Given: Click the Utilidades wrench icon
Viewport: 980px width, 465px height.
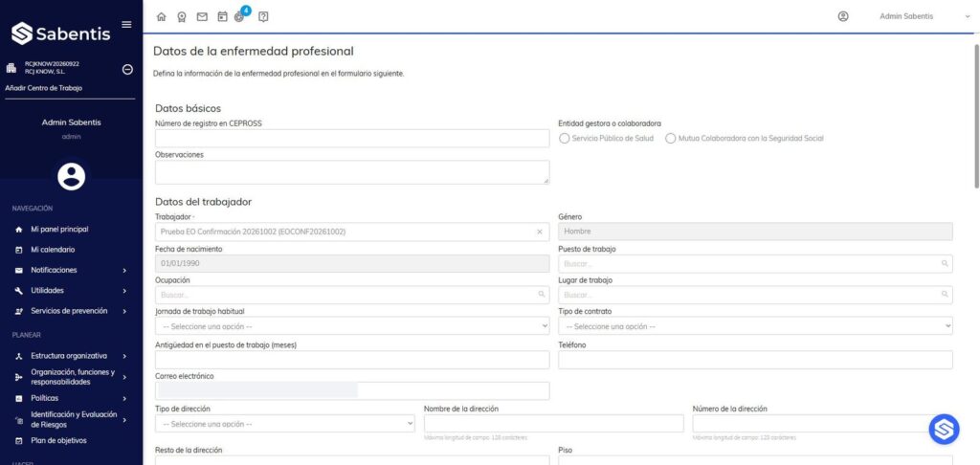Looking at the screenshot, I should 19,291.
